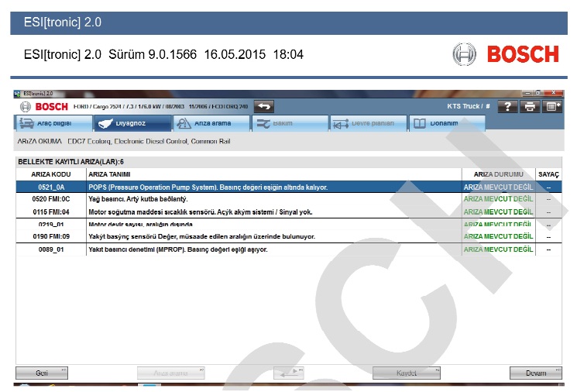Screen dimensions: 577x392
Task: Switch to the Donanım tab
Action: click(x=447, y=123)
